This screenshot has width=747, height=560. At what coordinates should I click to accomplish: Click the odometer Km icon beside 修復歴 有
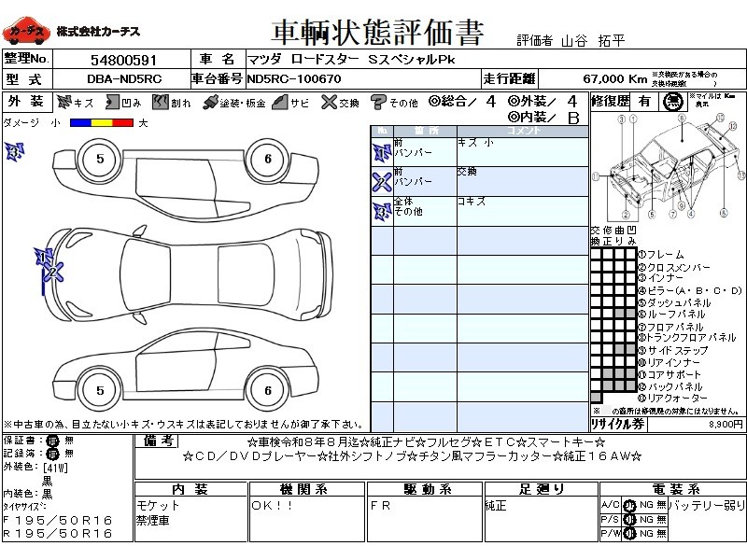(x=673, y=102)
